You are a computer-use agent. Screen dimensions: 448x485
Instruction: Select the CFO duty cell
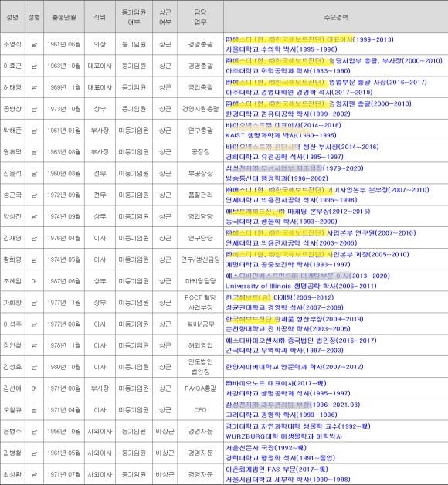pyautogui.click(x=200, y=410)
